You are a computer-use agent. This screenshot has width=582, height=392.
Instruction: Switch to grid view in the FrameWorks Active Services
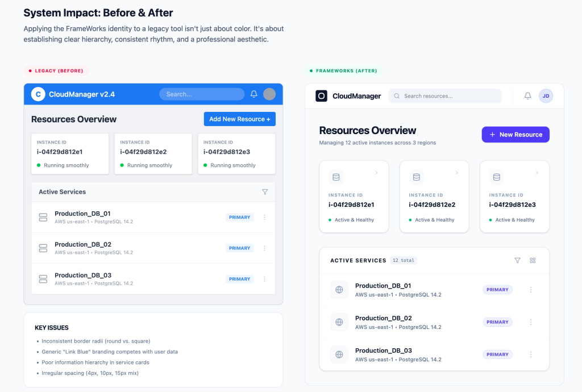pos(533,260)
